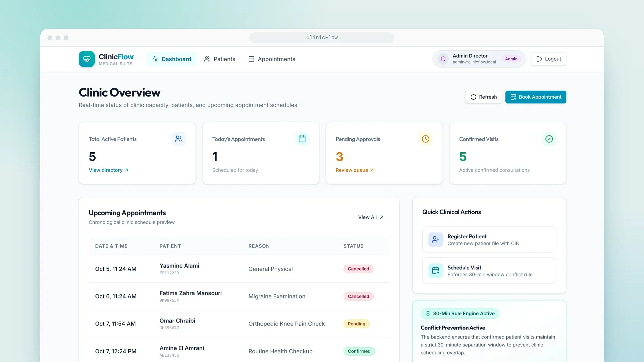Click the Total Active Patients people icon
This screenshot has width=644, height=362.
click(179, 139)
